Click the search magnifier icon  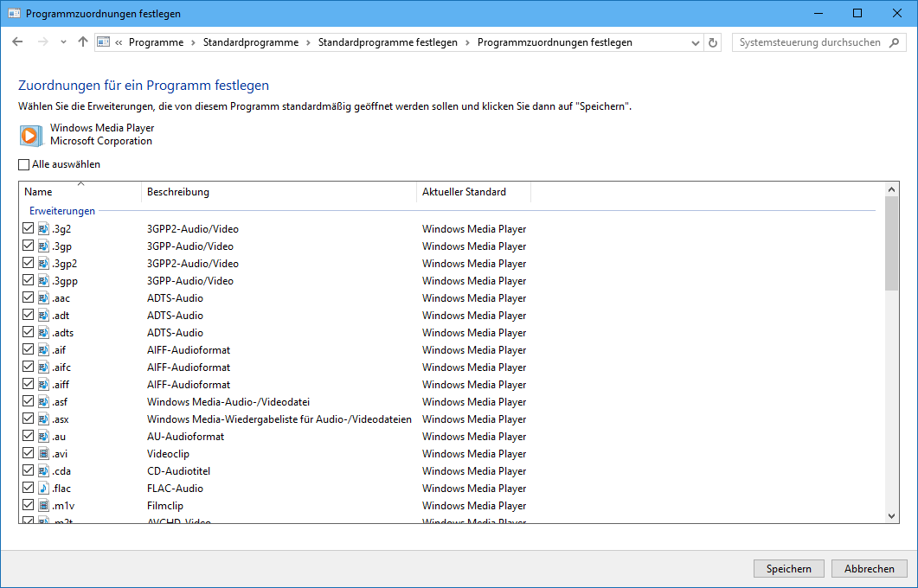click(x=894, y=42)
